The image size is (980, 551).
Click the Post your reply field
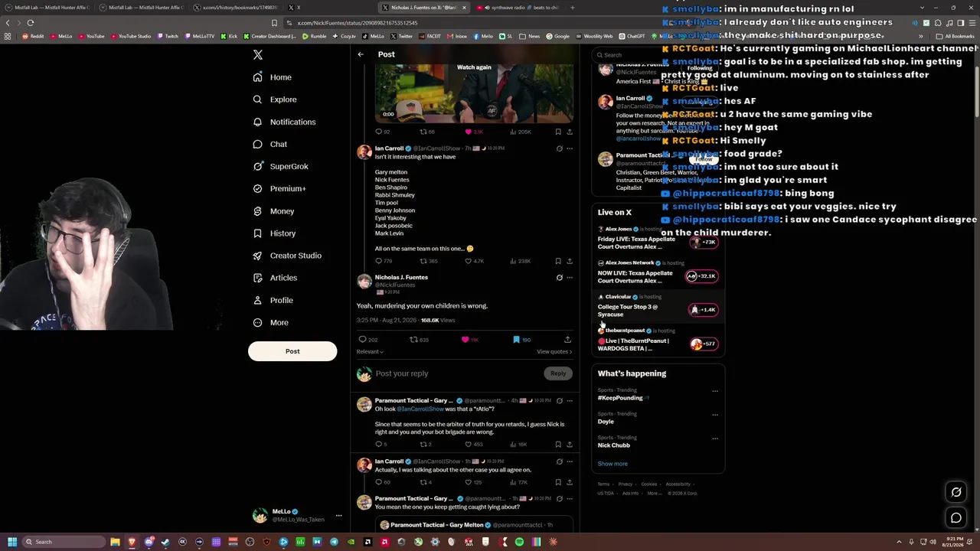point(458,373)
